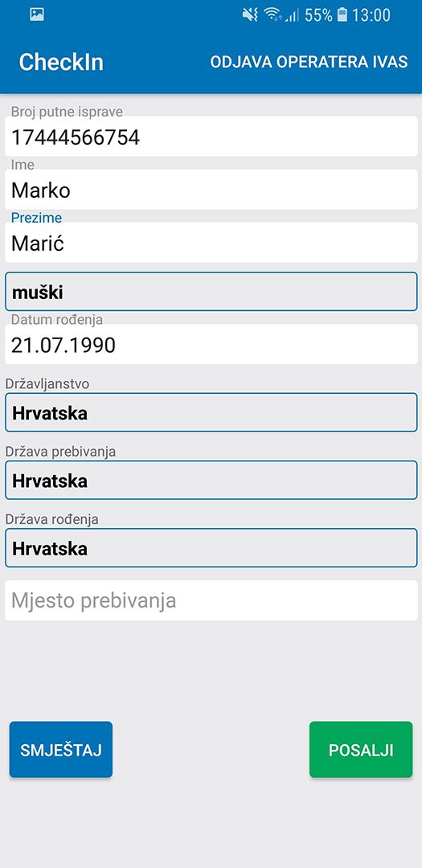The image size is (422, 868).
Task: Tap the Wi-Fi status icon
Action: (272, 15)
